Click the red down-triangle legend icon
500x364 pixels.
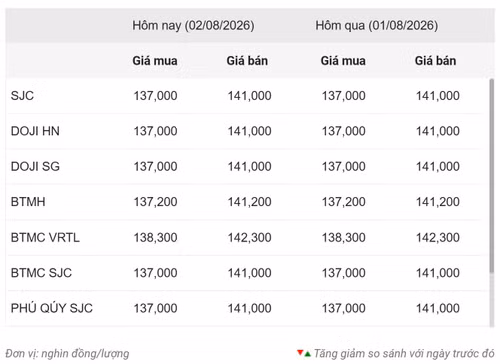tap(300, 352)
